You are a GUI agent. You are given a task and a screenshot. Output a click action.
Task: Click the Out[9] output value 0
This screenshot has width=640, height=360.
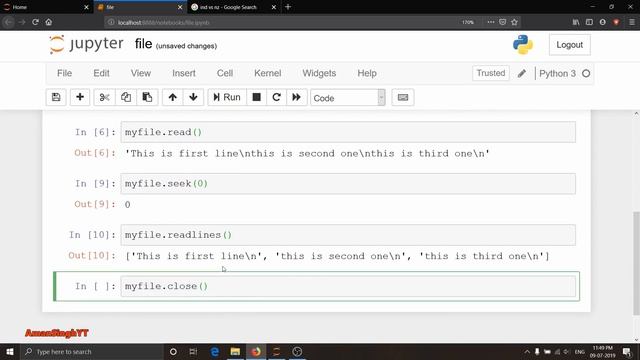(x=127, y=204)
